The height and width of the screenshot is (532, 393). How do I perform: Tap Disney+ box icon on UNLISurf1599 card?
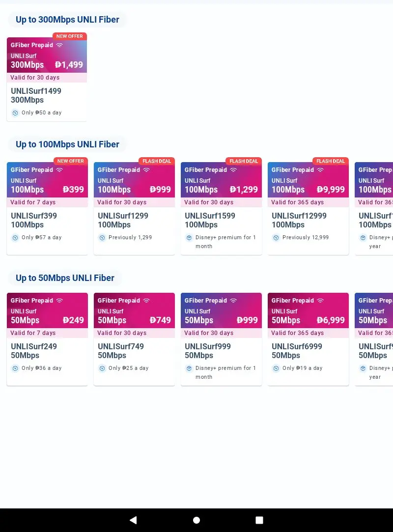click(x=189, y=238)
